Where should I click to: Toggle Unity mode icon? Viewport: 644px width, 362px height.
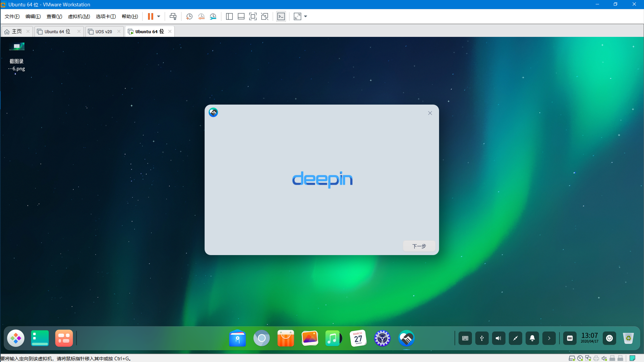[265, 16]
